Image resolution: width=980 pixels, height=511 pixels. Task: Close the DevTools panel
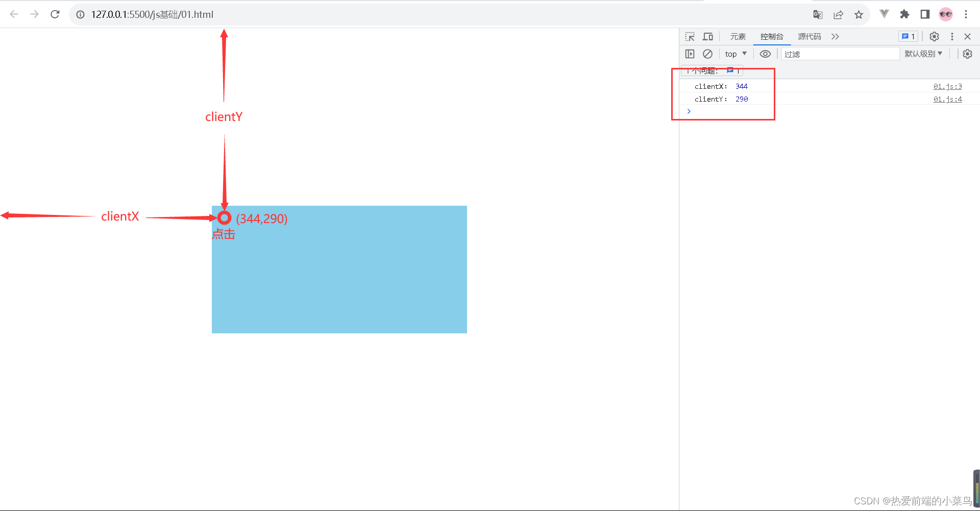[967, 37]
